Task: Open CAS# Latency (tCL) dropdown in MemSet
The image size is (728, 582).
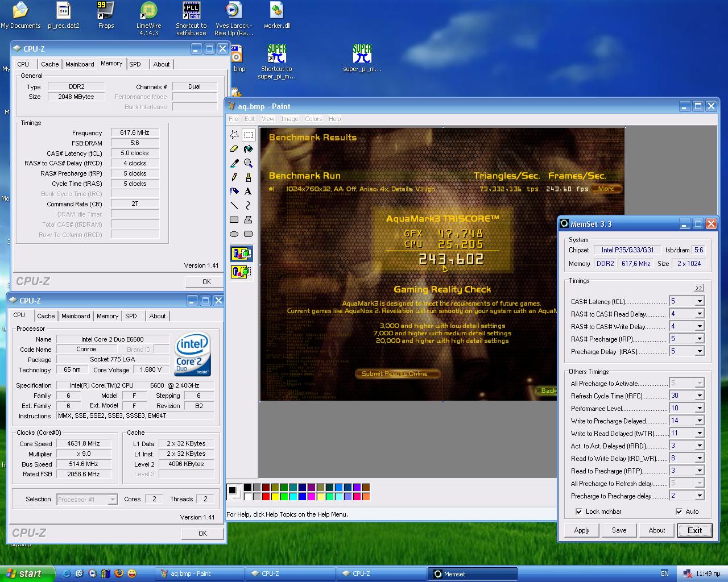Action: [700, 301]
